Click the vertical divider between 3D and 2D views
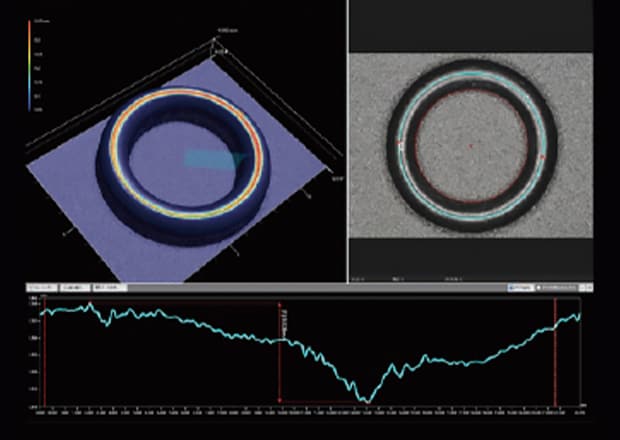 pyautogui.click(x=346, y=140)
